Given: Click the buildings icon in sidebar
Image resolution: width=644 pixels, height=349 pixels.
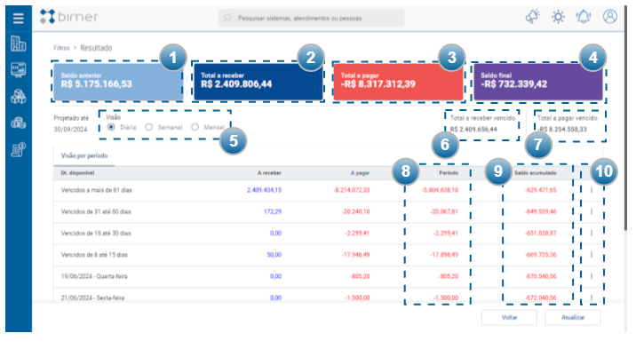Looking at the screenshot, I should [18, 44].
